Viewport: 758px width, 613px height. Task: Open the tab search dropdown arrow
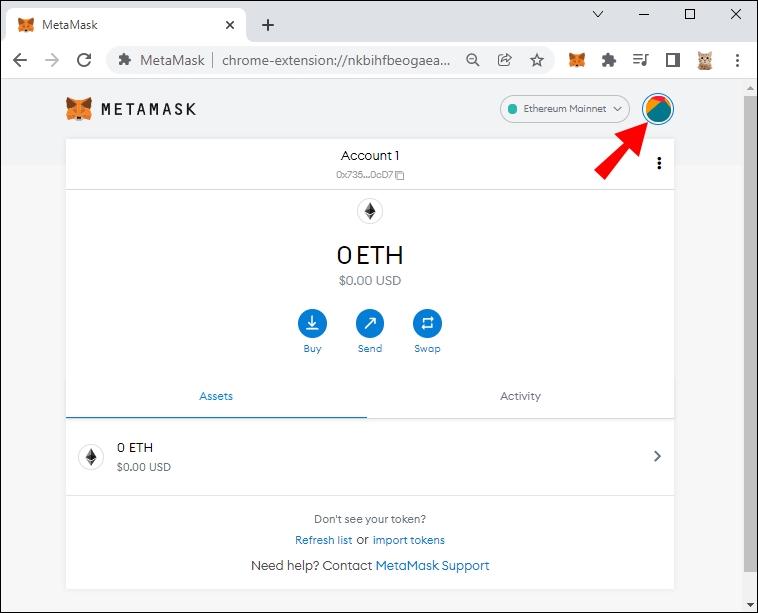click(598, 14)
